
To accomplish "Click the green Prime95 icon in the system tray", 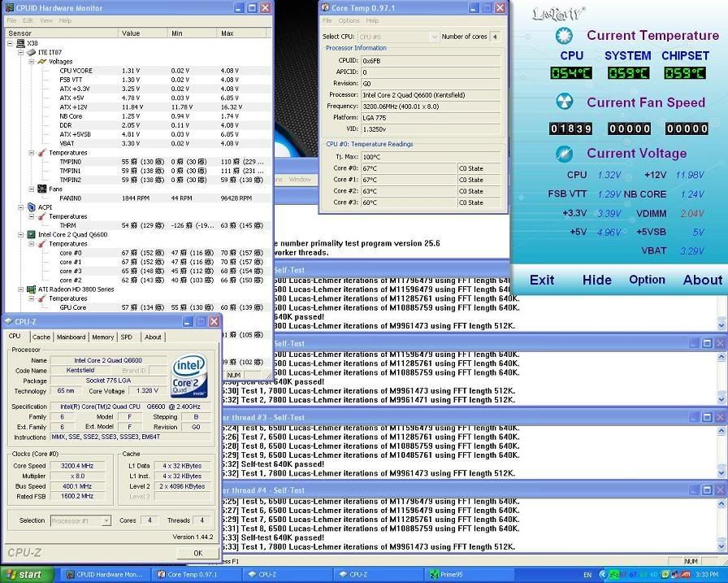I will (x=615, y=575).
